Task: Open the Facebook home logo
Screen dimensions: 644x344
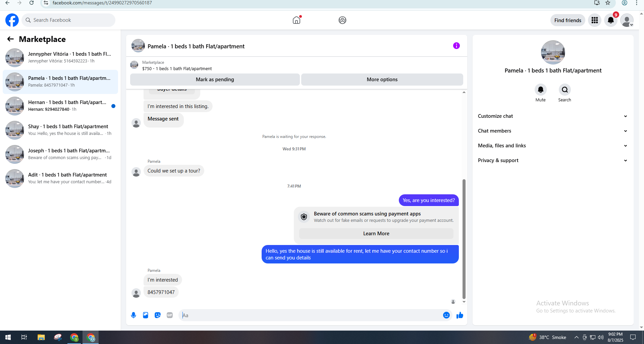Action: point(12,20)
